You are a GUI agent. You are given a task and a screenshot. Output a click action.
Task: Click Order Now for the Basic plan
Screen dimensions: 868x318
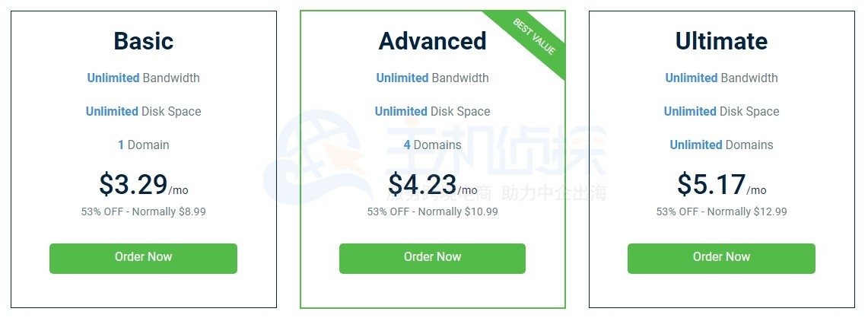[x=143, y=258]
